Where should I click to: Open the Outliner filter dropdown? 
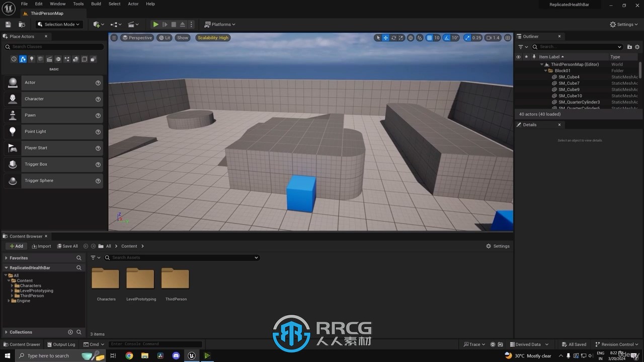pyautogui.click(x=523, y=47)
